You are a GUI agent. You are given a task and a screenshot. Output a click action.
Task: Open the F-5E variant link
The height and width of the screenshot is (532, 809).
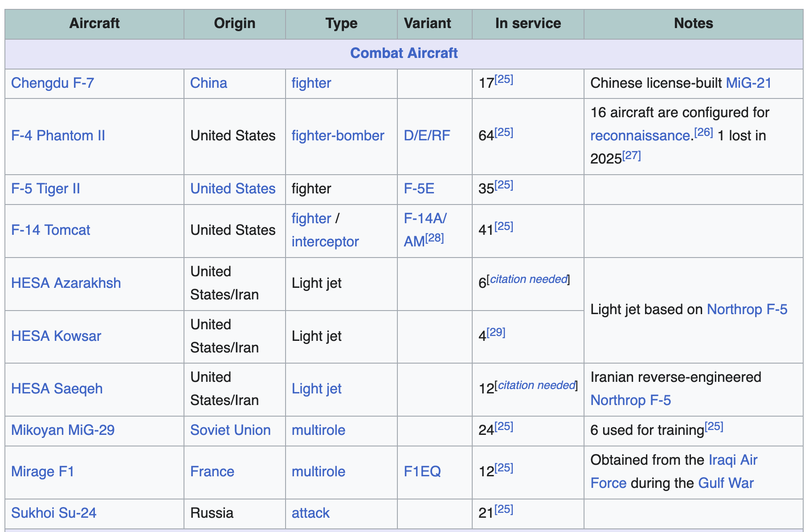(419, 188)
